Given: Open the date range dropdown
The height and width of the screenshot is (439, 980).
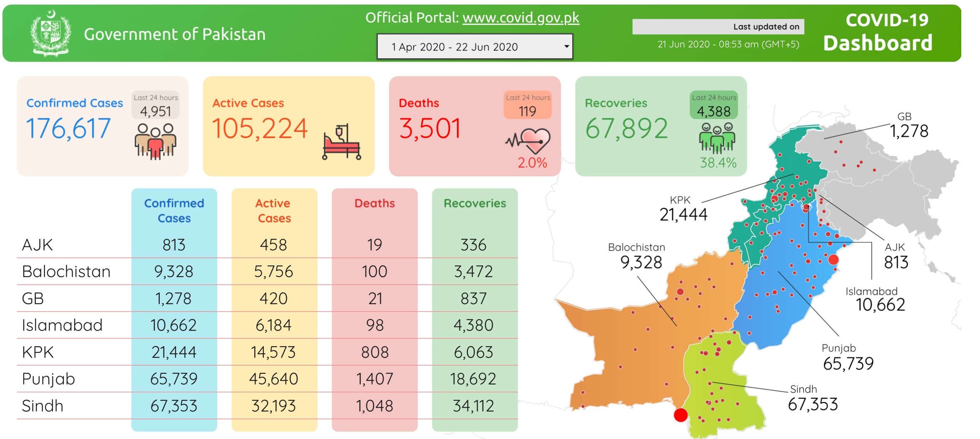Looking at the screenshot, I should coord(474,47).
